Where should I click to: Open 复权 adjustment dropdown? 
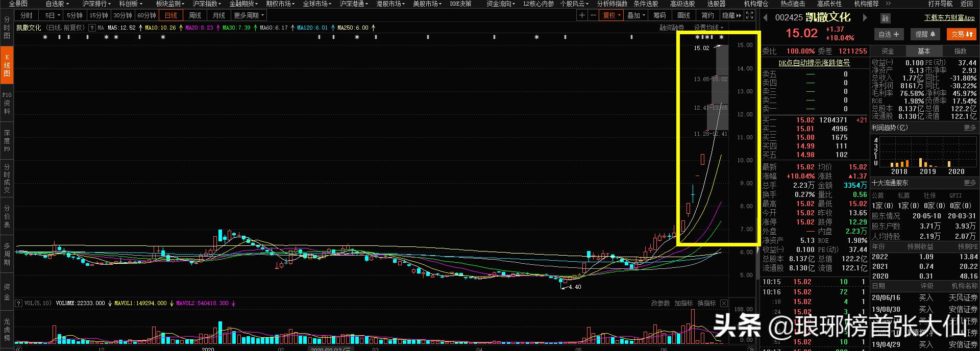tap(612, 15)
